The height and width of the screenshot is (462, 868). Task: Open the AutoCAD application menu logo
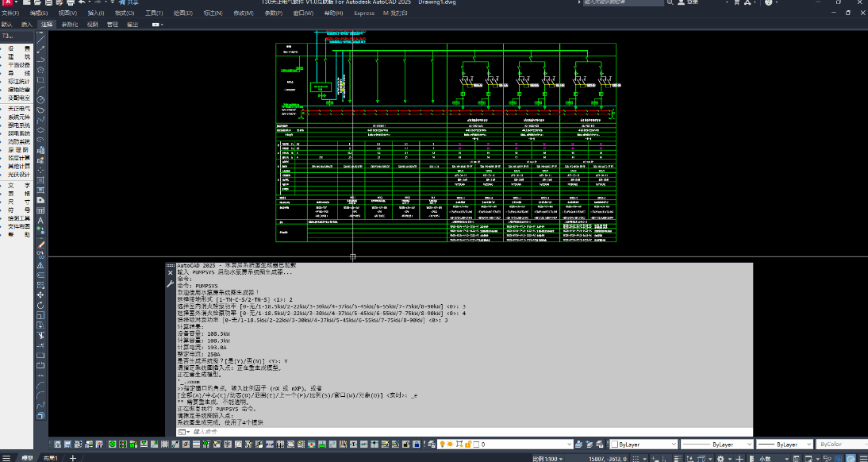coord(6,4)
